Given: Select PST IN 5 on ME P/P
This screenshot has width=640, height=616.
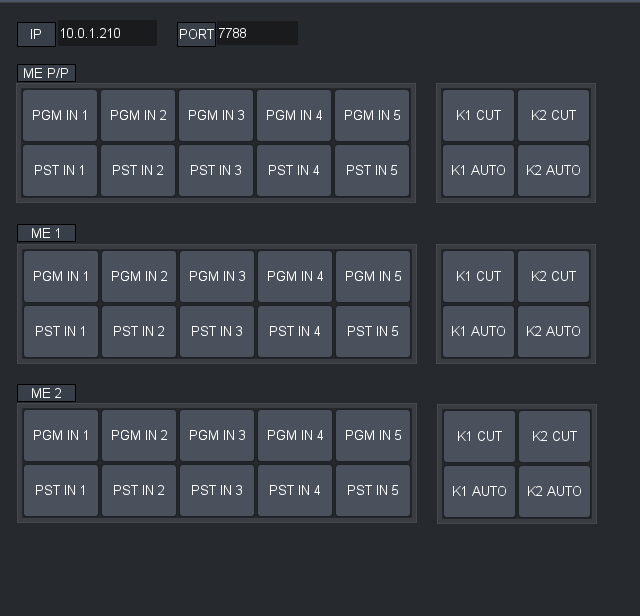Looking at the screenshot, I should [x=372, y=171].
